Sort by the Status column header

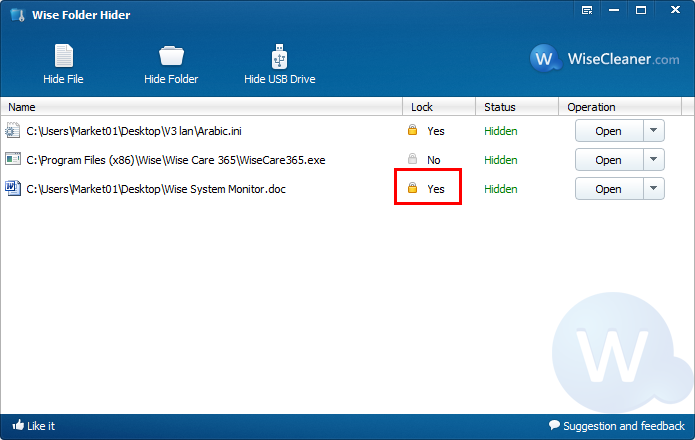pos(517,107)
